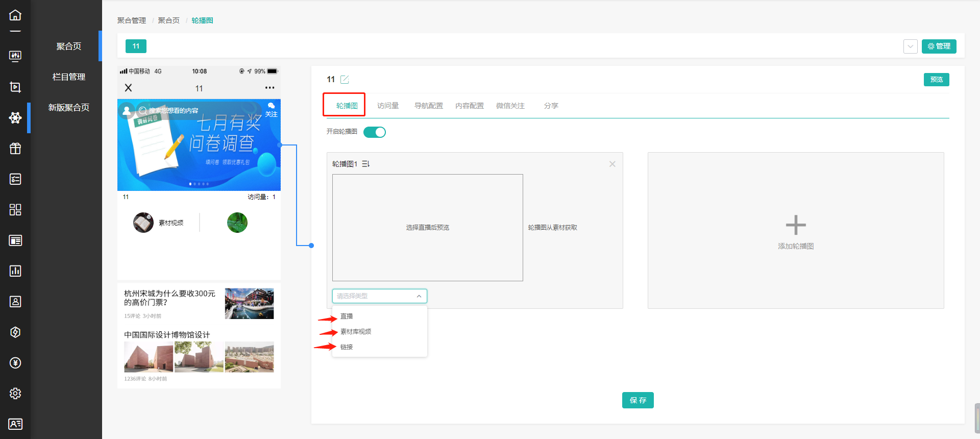The width and height of the screenshot is (980, 439).
Task: Click the 添加轮播图 label
Action: [x=796, y=246]
